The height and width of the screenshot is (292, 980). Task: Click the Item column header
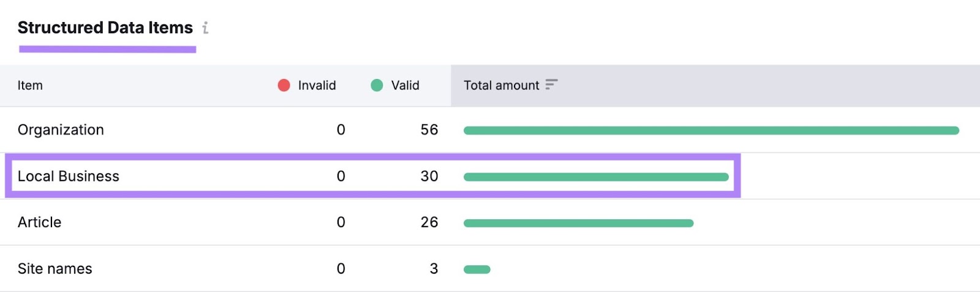30,85
